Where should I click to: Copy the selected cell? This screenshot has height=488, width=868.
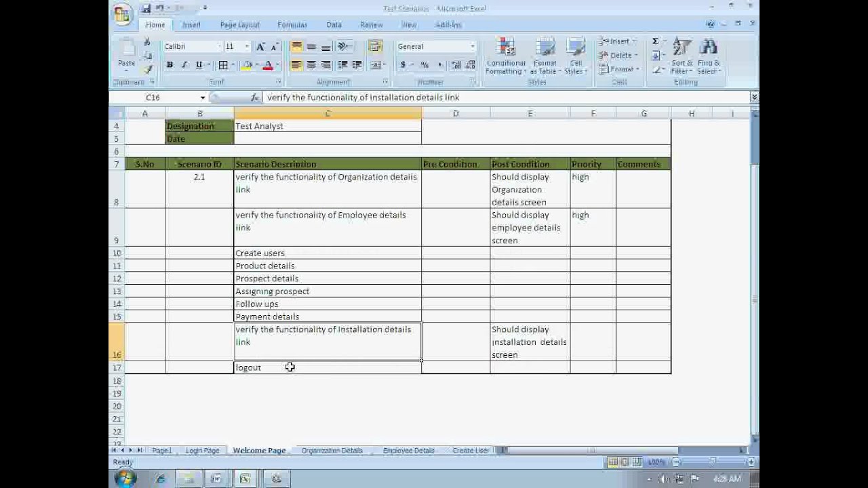(147, 56)
